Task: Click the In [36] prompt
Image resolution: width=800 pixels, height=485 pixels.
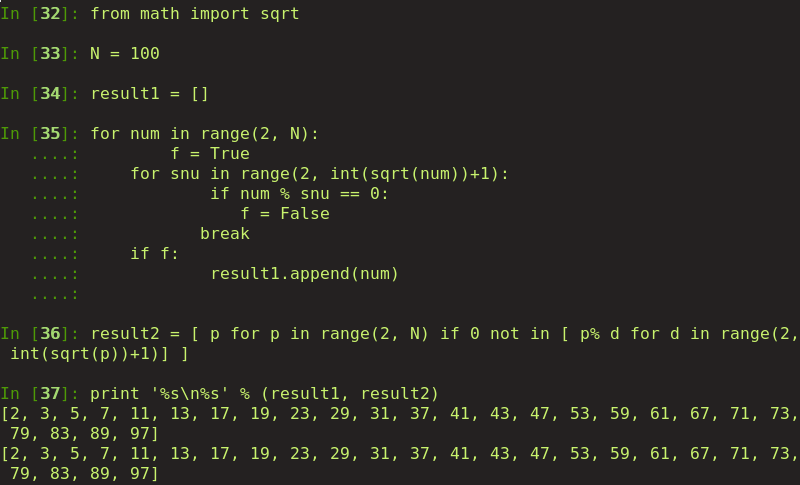Action: click(40, 333)
